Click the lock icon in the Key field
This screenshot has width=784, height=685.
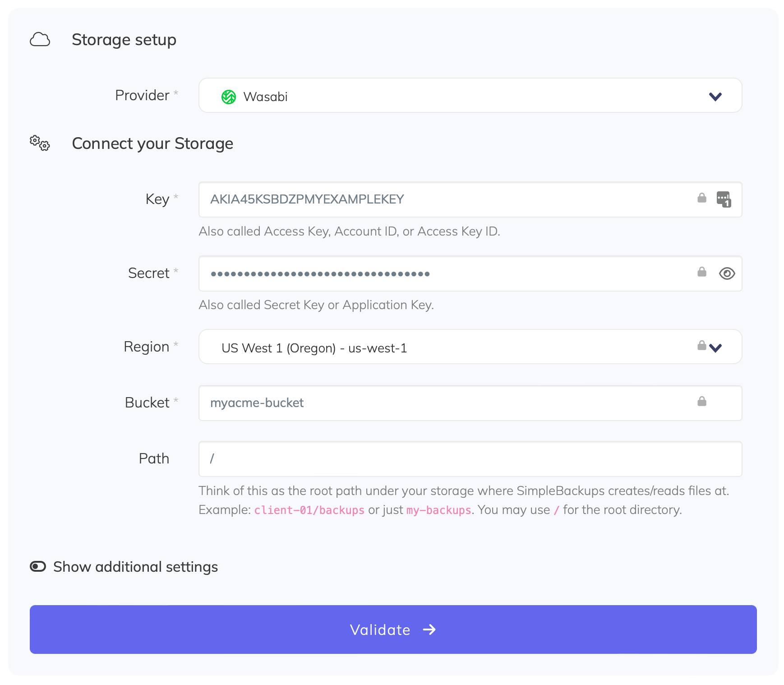pos(701,198)
